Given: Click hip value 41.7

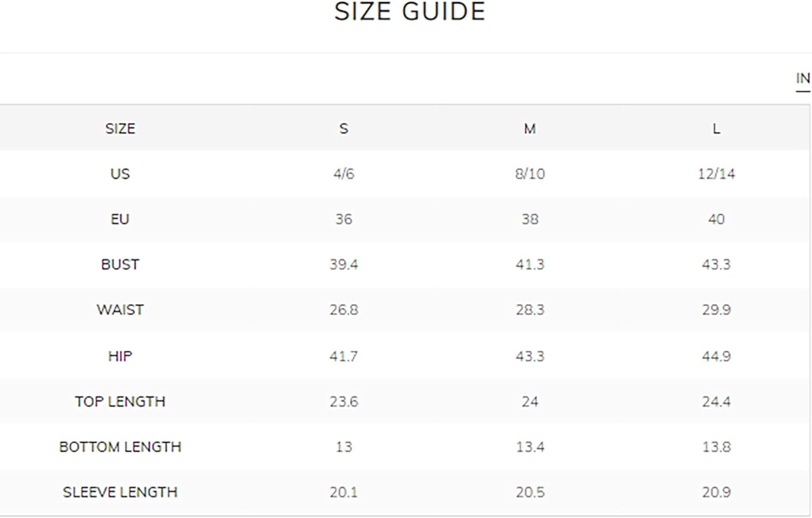Looking at the screenshot, I should 344,356.
